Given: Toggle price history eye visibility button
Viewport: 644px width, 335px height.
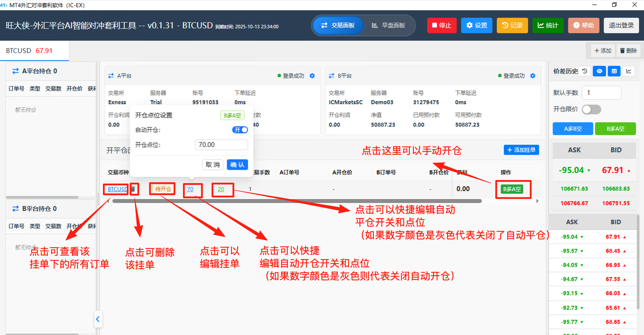Looking at the screenshot, I should (x=599, y=71).
